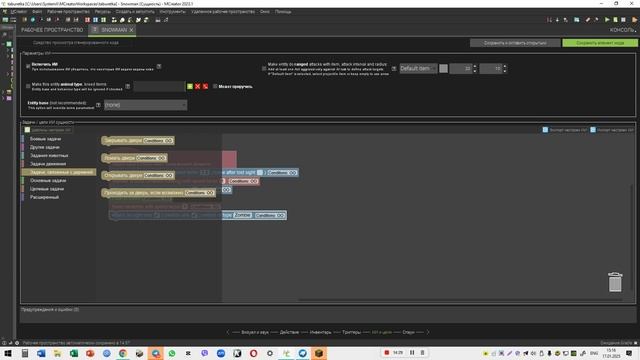Image resolution: width=640 pixels, height=360 pixels.
Task: Open the 'Помощь' menu
Action: [x=283, y=12]
